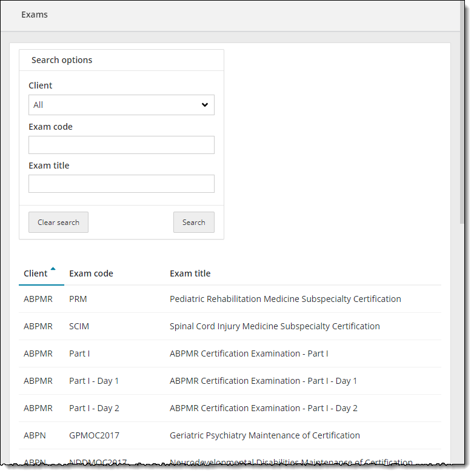The image size is (474, 476).
Task: Select the Spinal Cord Injury Medicine row
Action: coord(275,326)
